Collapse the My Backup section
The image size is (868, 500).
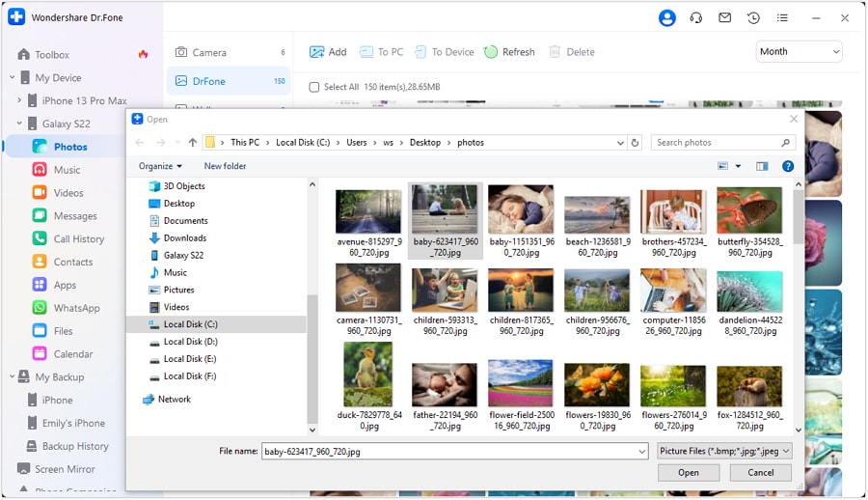coord(13,376)
